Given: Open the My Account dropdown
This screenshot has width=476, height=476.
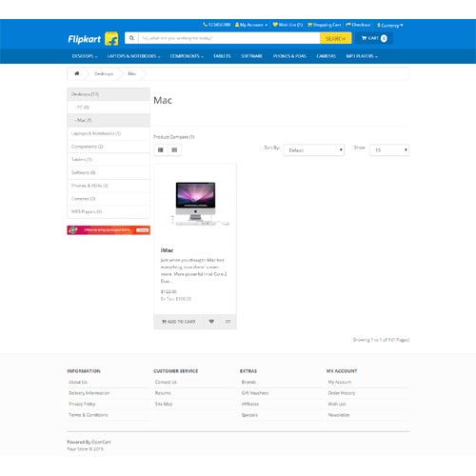Looking at the screenshot, I should (251, 25).
